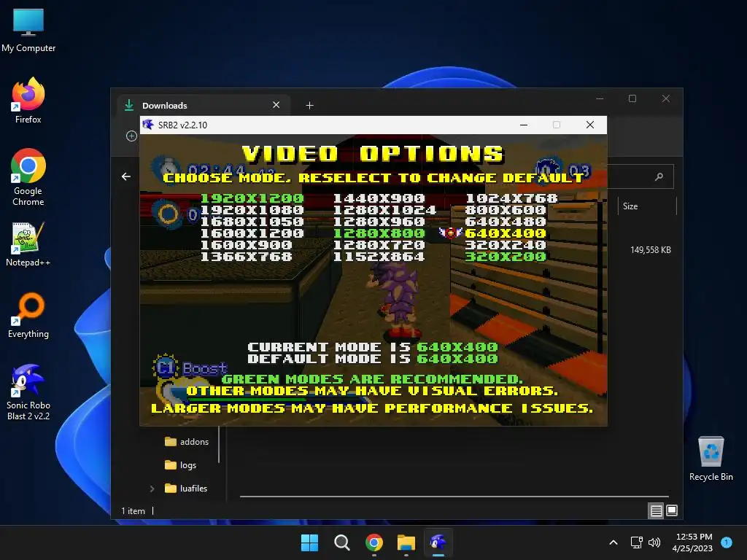Select the 800X600 video mode
The height and width of the screenshot is (560, 747).
(x=506, y=210)
